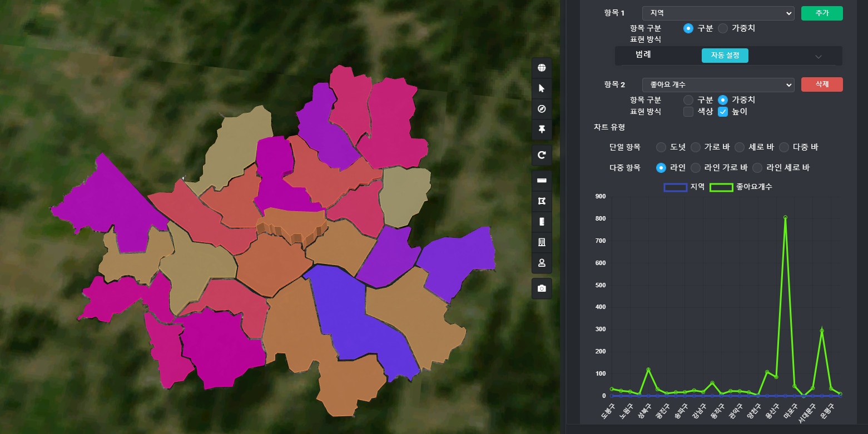Screen dimensions: 868x434
Task: Click the compass navigation icon
Action: [x=542, y=109]
